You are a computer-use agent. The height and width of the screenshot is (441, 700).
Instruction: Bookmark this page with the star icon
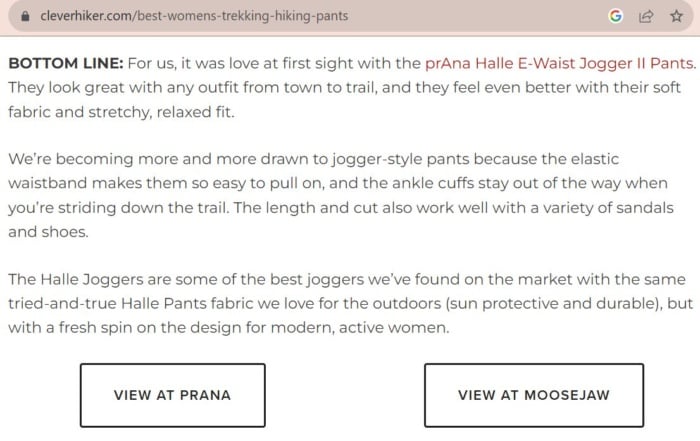coord(676,16)
